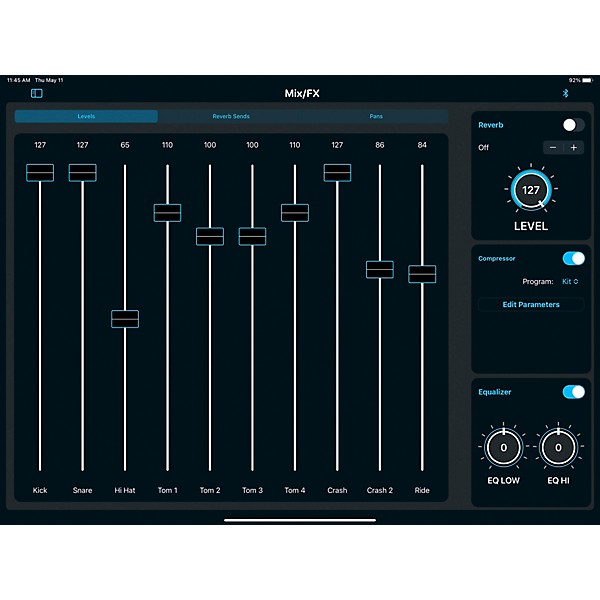This screenshot has height=600, width=600.
Task: Click the Ride channel fader handle
Action: (422, 274)
